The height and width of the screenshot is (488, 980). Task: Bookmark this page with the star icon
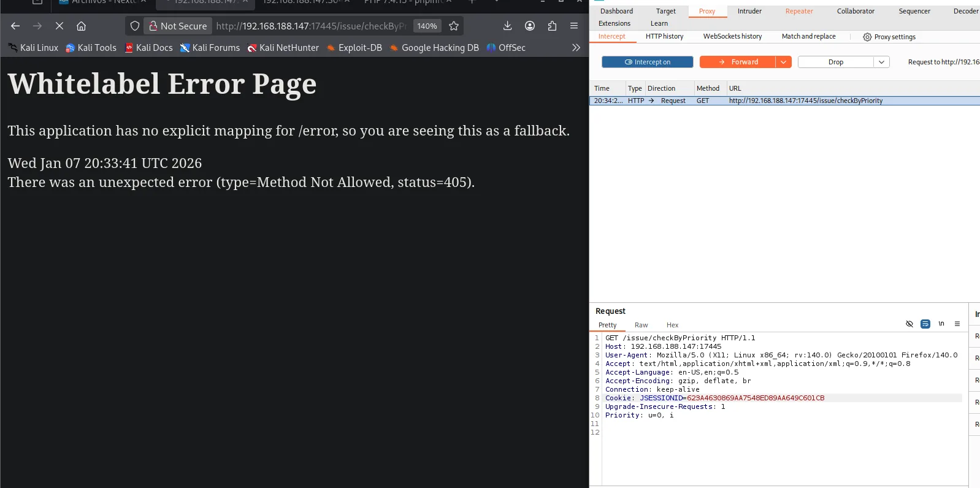(454, 26)
